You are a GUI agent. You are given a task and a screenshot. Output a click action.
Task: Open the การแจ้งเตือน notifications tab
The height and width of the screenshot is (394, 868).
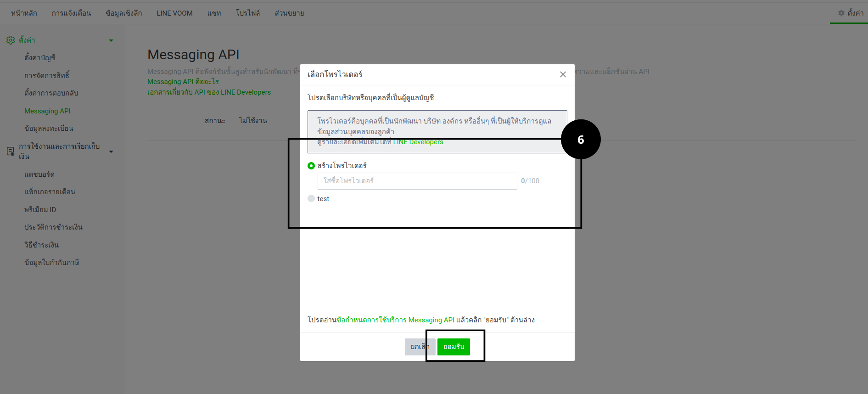[71, 13]
